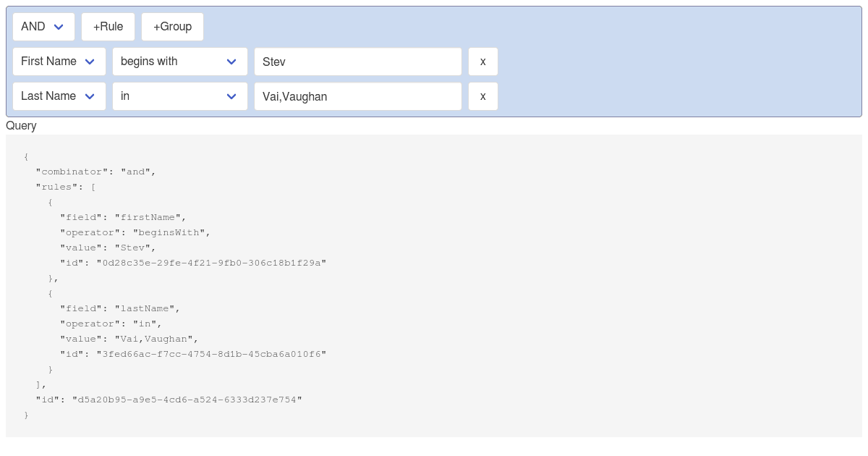This screenshot has height=456, width=868.
Task: Click the Query section heading
Action: pyautogui.click(x=21, y=126)
